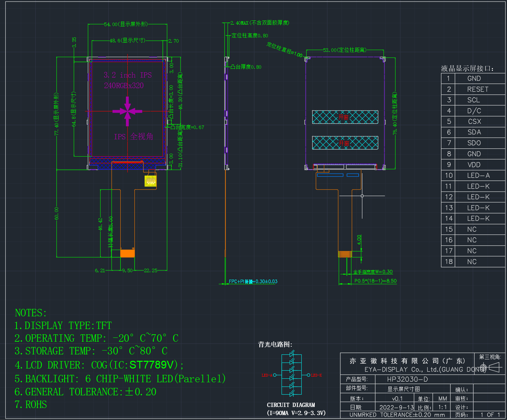Click the magenta center arrows mark on display

coord(127,111)
